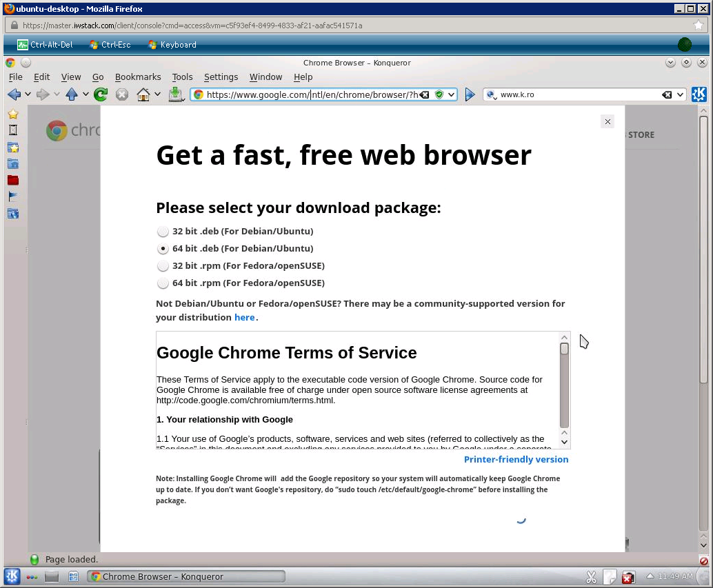Click the Ctrl-Alt-Del console button
Viewport: 713px width, 588px height.
(x=45, y=45)
